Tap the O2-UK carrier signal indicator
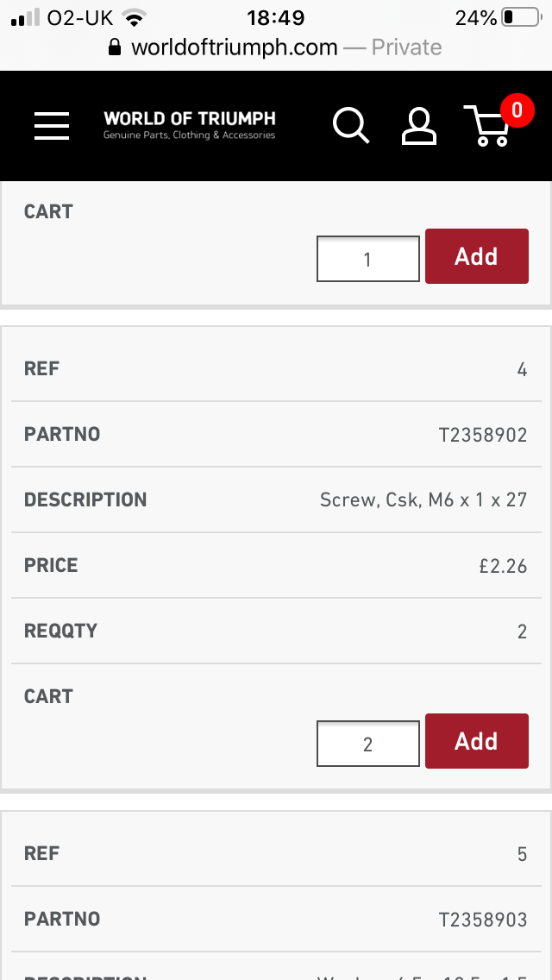The width and height of the screenshot is (552, 980). tap(62, 18)
